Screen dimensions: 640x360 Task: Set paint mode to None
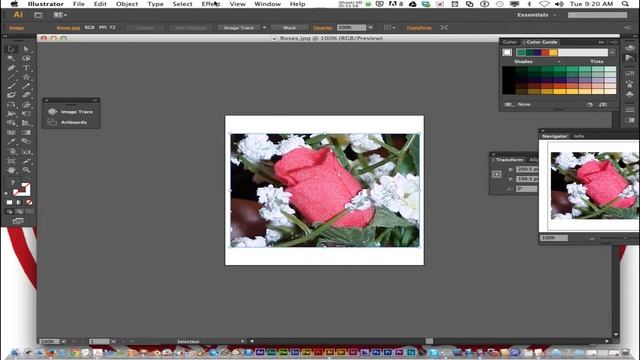(x=29, y=202)
